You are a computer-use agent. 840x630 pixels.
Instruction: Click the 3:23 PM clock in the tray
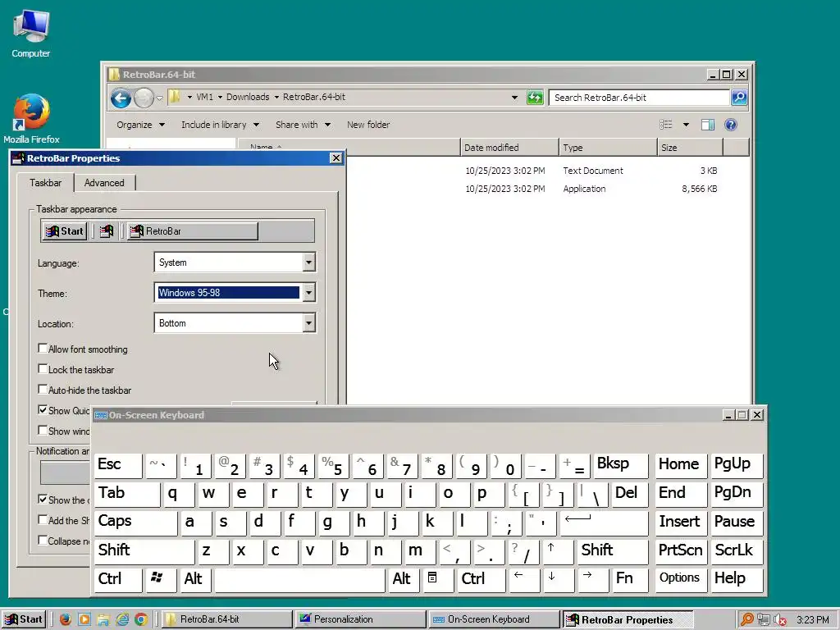(812, 620)
